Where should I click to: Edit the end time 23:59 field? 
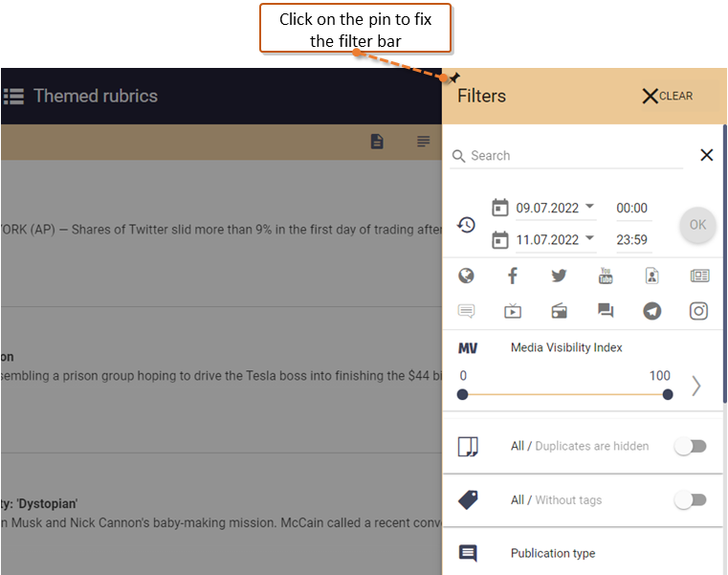pyautogui.click(x=632, y=239)
